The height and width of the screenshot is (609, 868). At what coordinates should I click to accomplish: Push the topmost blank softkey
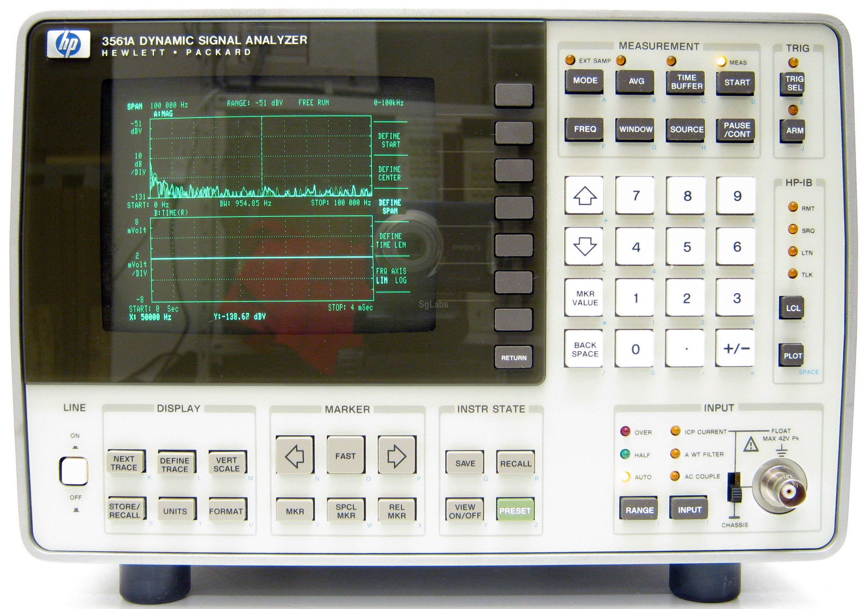[514, 95]
